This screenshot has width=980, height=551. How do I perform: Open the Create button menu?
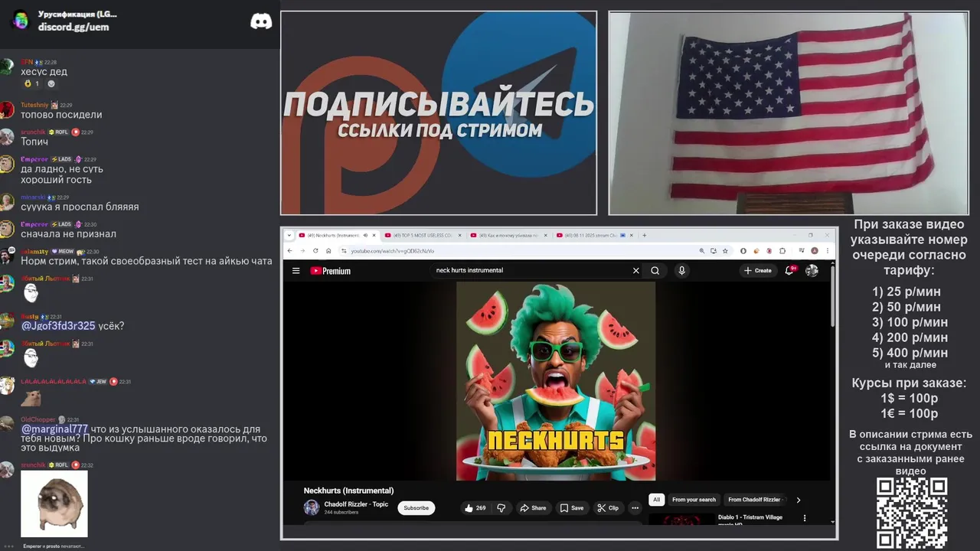(757, 270)
